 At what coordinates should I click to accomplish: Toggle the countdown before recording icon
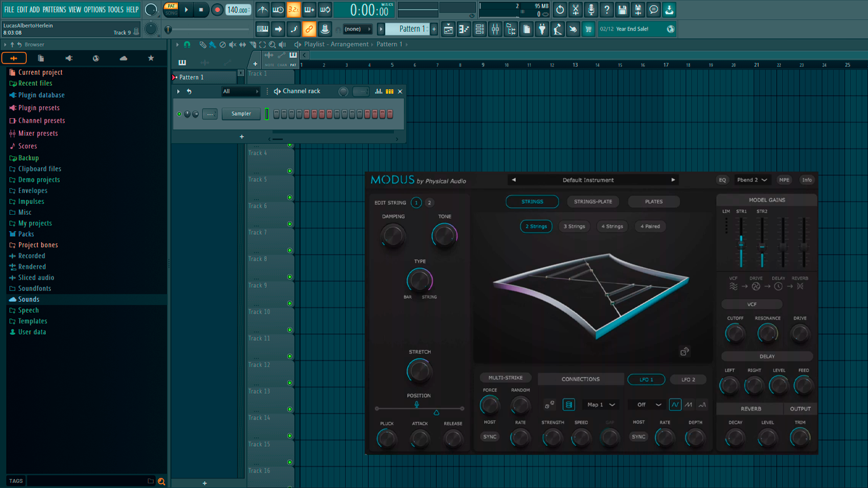[x=294, y=10]
